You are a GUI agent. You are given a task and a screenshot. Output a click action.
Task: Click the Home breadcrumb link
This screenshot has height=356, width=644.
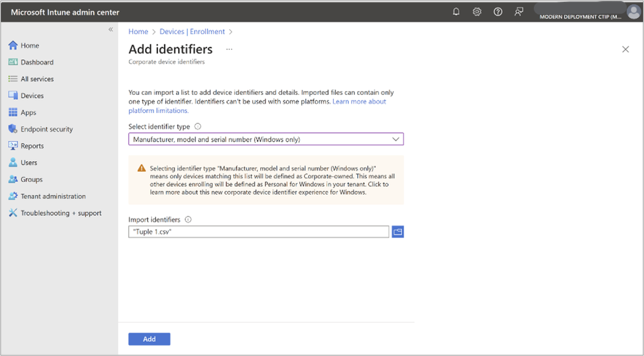point(138,32)
